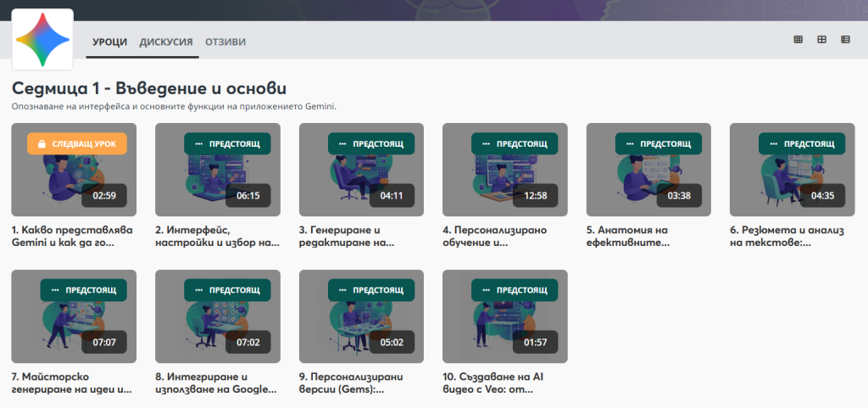868x408 pixels.
Task: Open lesson 1 thumbnail with 02:59 duration
Action: 74,170
